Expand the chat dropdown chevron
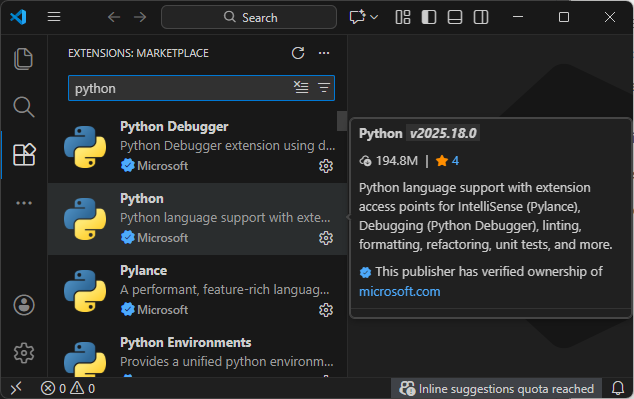 pos(374,17)
